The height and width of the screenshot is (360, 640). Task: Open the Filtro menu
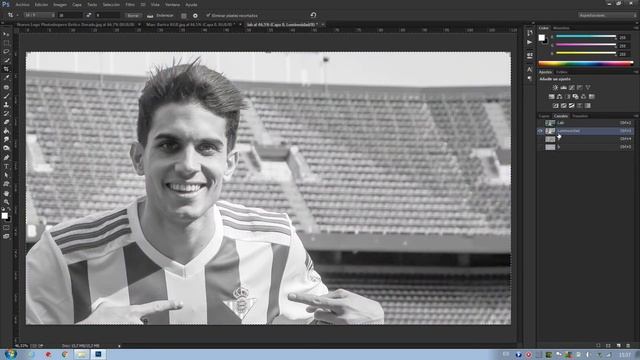click(x=130, y=4)
